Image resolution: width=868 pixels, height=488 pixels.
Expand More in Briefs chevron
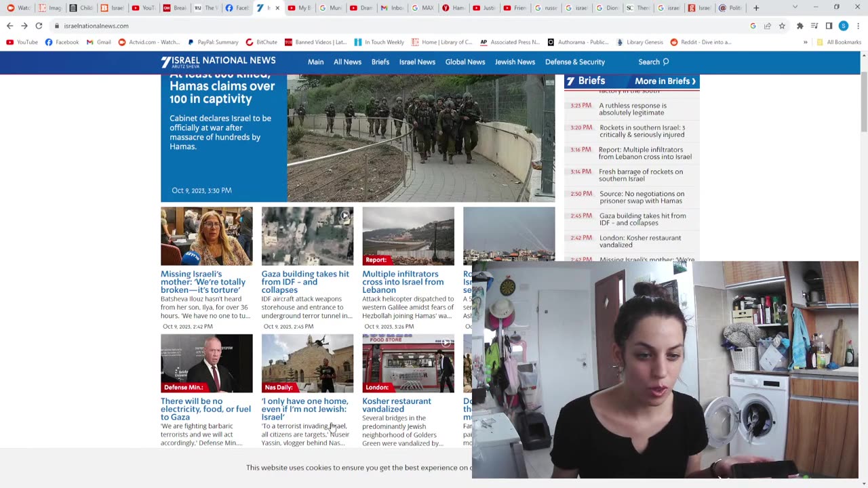click(694, 81)
